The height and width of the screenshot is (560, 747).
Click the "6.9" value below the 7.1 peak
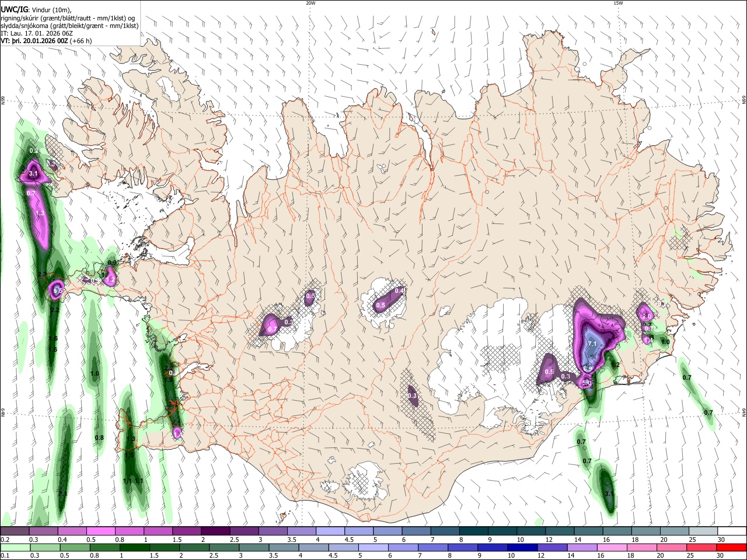click(x=588, y=368)
